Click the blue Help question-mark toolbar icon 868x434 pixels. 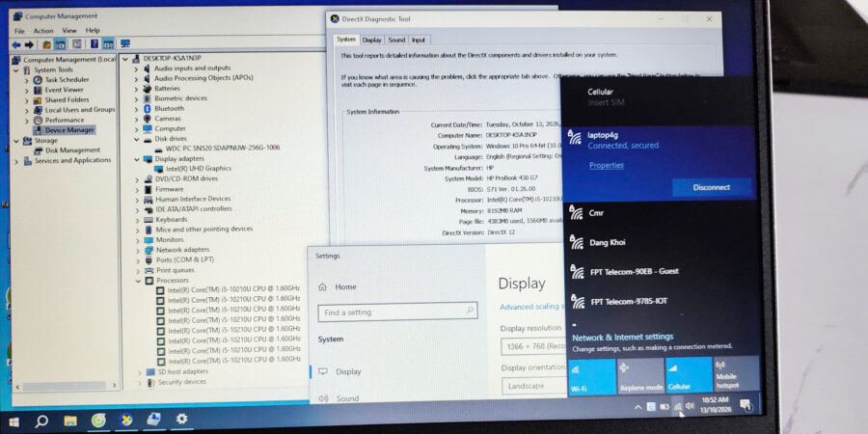(x=95, y=43)
